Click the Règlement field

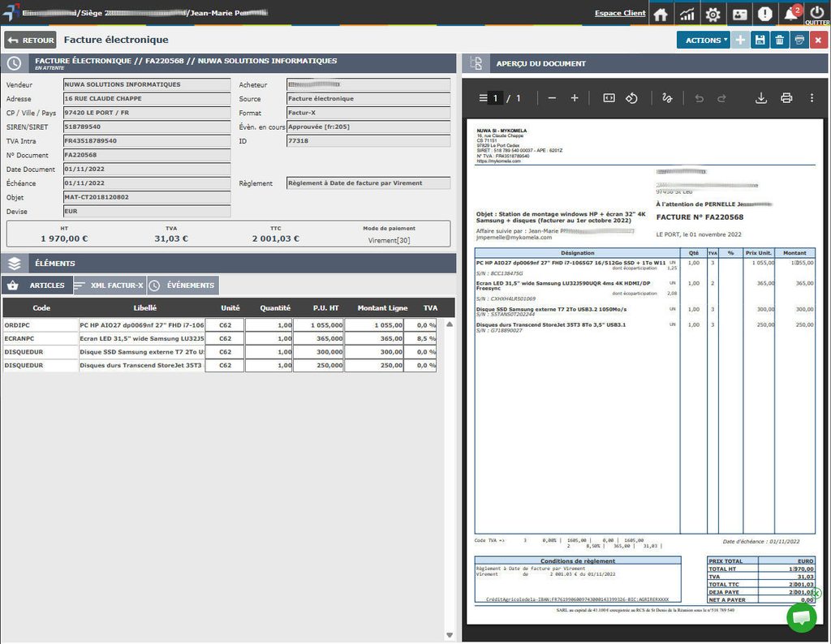point(368,183)
